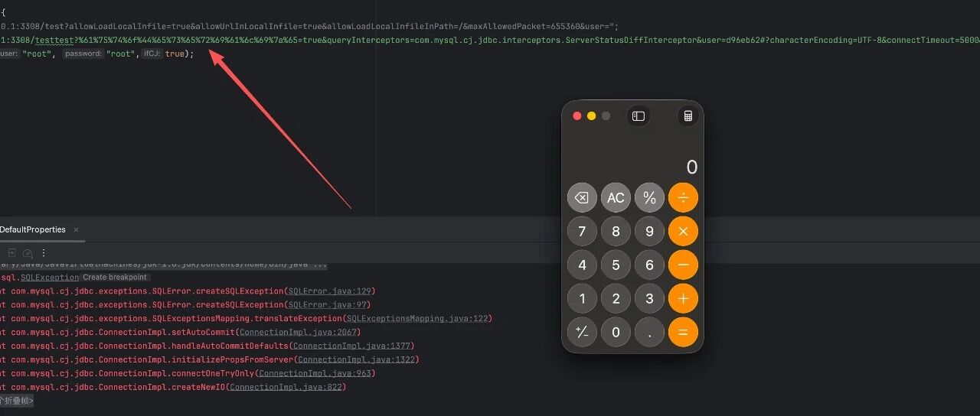Close the DefaultProperties run tab
Viewport: 980px width, 416px height.
click(x=76, y=229)
